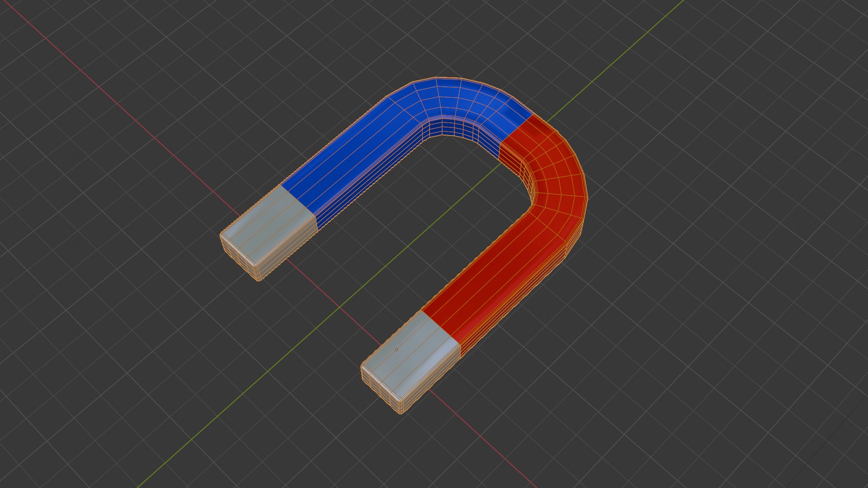Click the seam between blue arm and gray tip
This screenshot has height=488, width=868.
tap(298, 201)
